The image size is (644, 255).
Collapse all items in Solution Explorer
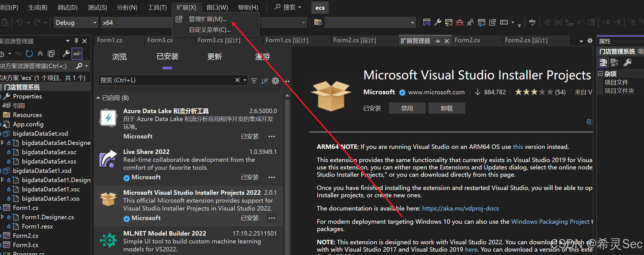40,53
